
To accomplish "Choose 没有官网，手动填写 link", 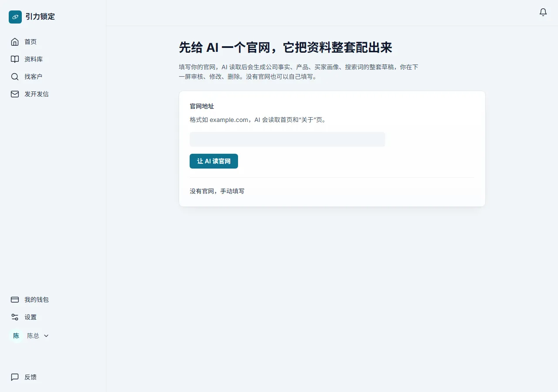I will point(217,191).
